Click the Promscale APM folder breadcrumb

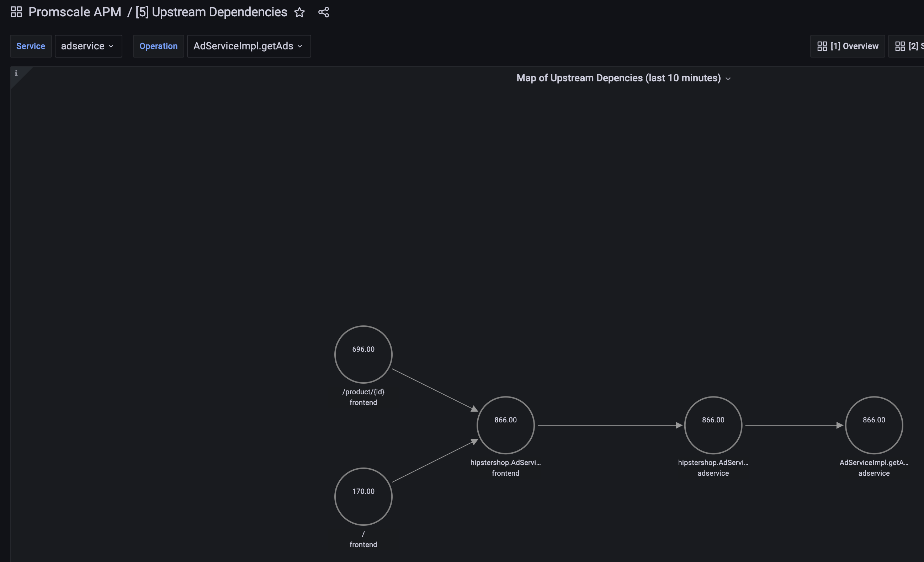tap(75, 12)
